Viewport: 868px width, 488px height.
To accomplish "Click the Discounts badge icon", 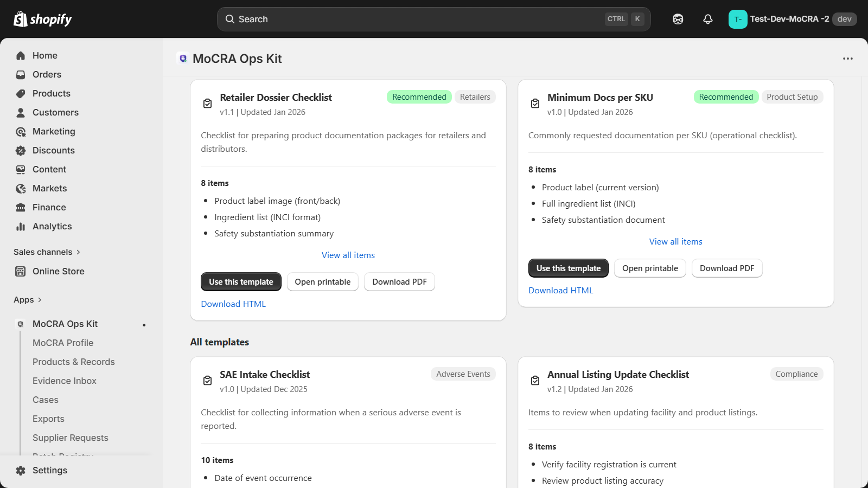I will click(x=21, y=150).
